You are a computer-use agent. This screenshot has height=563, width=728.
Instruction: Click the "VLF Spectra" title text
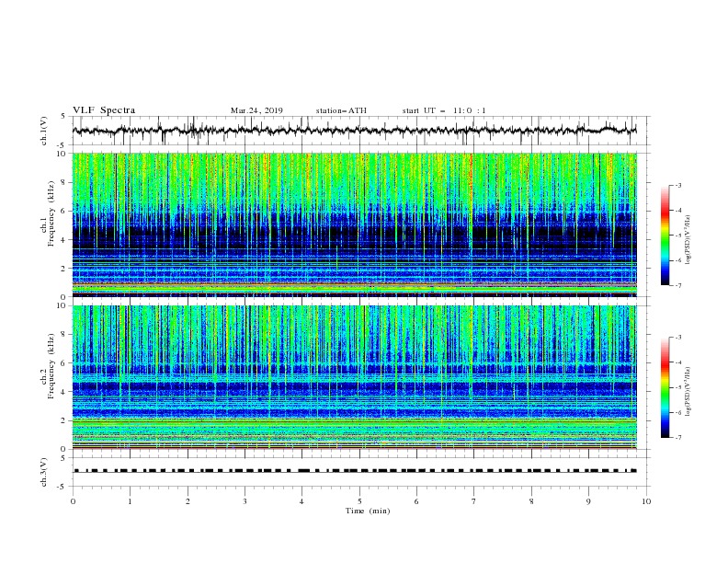pyautogui.click(x=104, y=110)
